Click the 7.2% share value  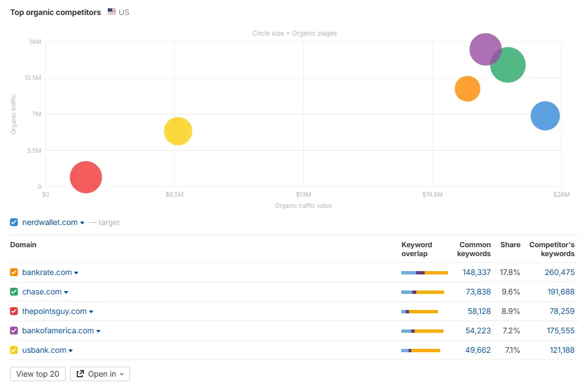(511, 331)
